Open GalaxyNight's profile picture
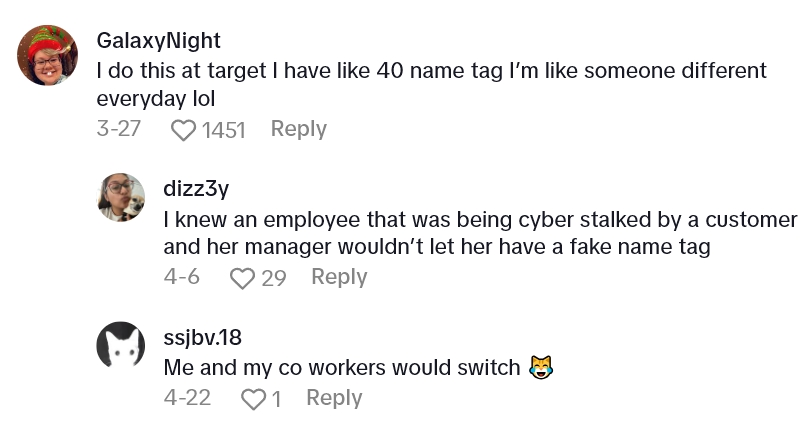 pyautogui.click(x=47, y=55)
